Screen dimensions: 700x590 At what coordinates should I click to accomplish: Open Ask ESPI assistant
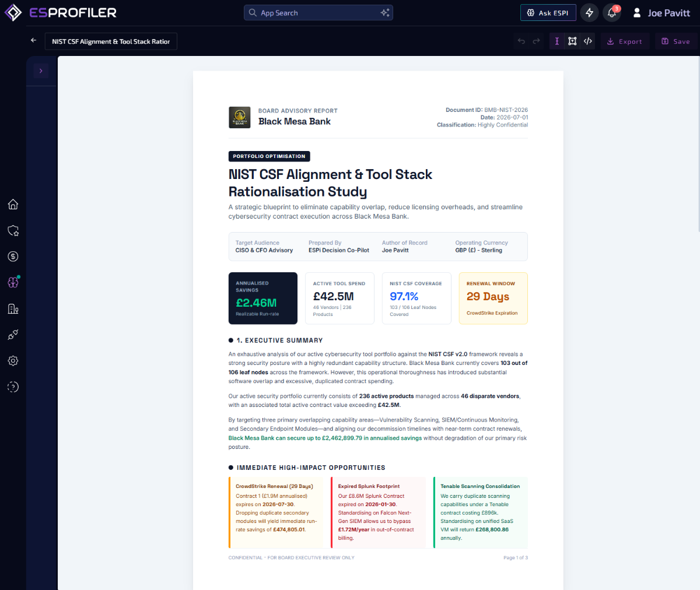click(x=548, y=13)
